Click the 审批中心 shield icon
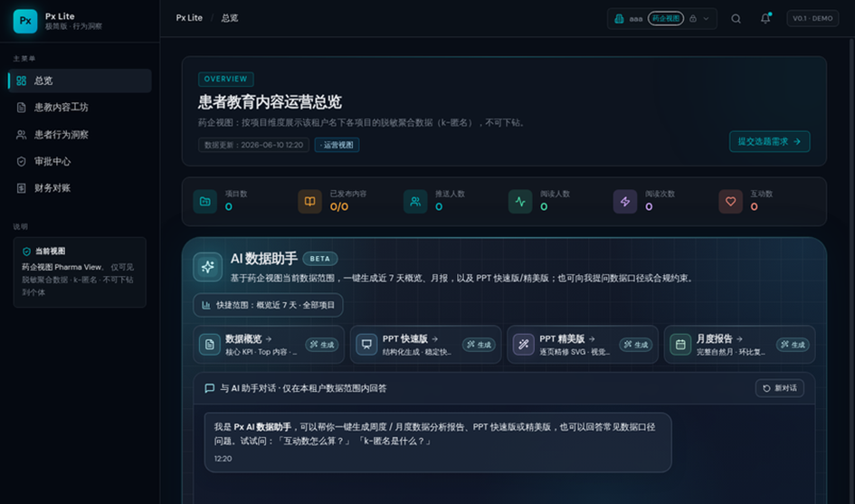Image resolution: width=855 pixels, height=504 pixels. (22, 161)
